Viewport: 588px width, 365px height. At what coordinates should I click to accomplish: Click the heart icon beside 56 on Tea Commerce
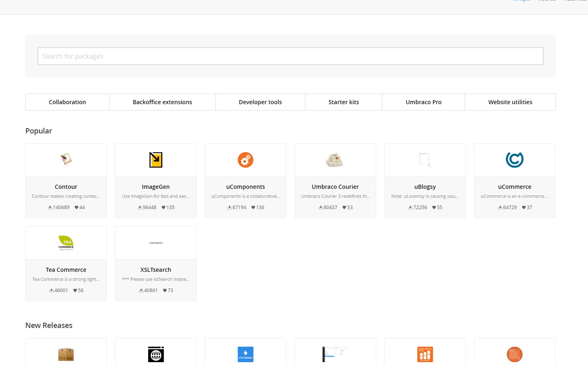pyautogui.click(x=75, y=291)
